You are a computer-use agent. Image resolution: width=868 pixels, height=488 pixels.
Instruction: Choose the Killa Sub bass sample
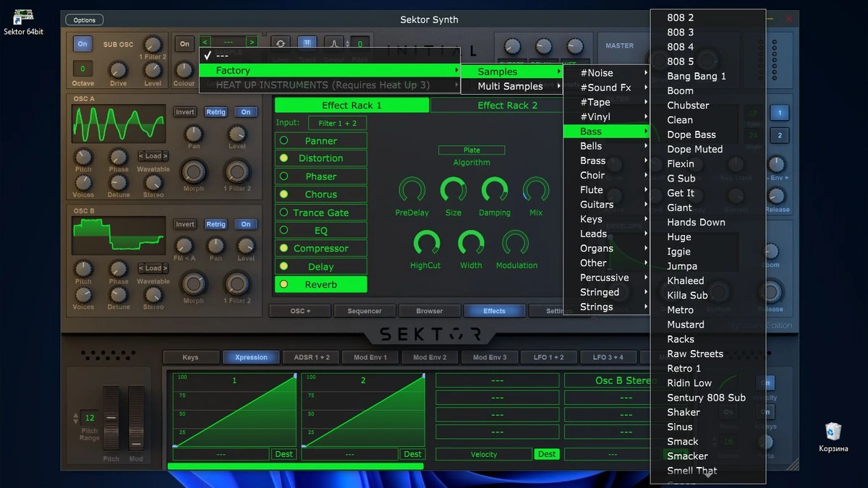(708, 295)
